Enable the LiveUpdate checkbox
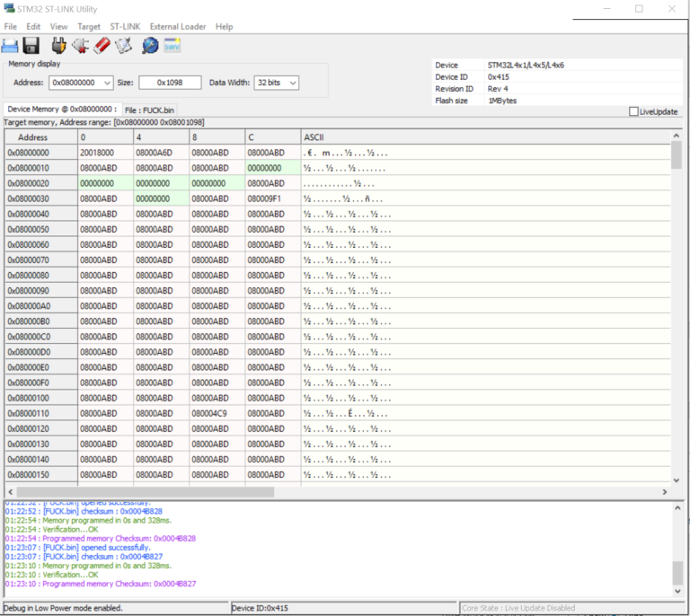Screen dimensions: 690x616 coord(633,111)
